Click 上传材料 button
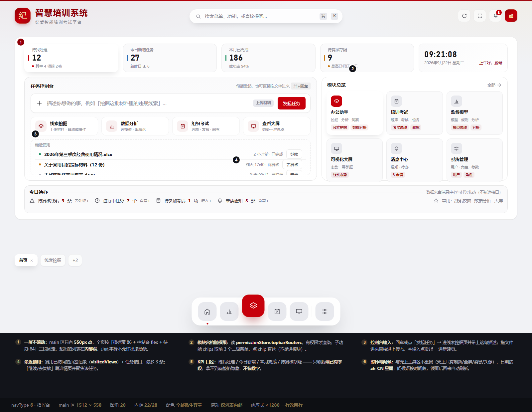The image size is (532, 412). tap(263, 103)
